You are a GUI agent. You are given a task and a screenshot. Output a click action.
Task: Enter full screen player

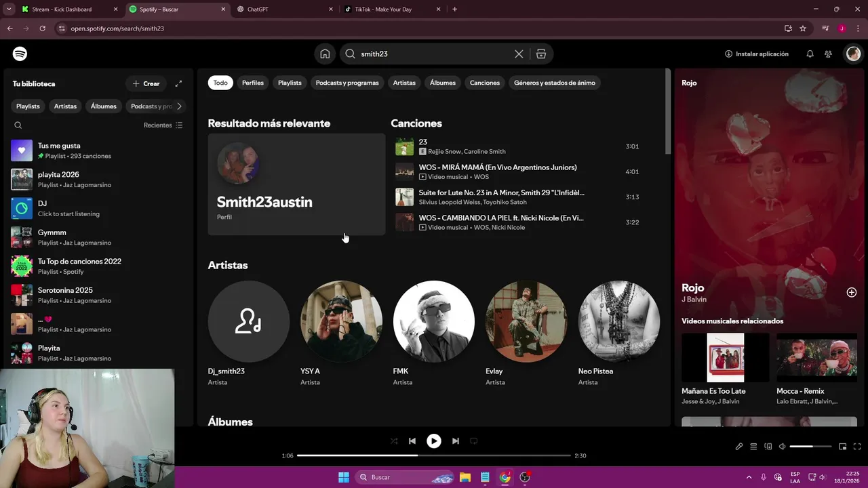(858, 447)
